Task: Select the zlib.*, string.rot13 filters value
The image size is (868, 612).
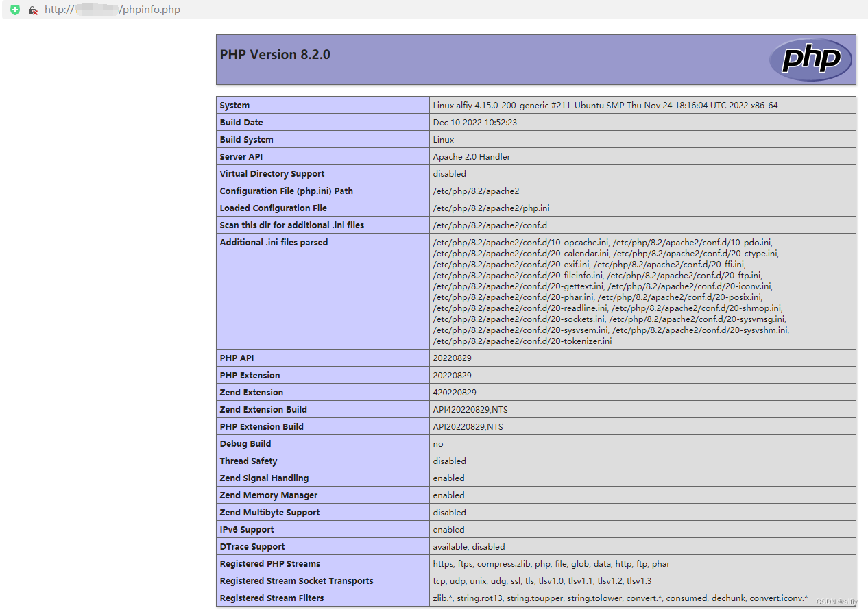Action: 620,598
